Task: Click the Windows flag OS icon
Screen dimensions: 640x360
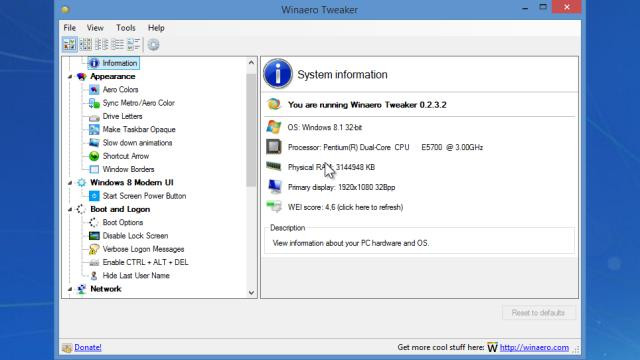Action: click(x=274, y=127)
